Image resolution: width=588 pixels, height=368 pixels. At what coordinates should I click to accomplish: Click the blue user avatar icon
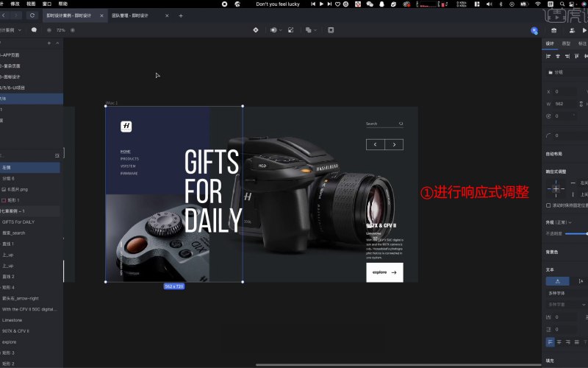pos(534,30)
